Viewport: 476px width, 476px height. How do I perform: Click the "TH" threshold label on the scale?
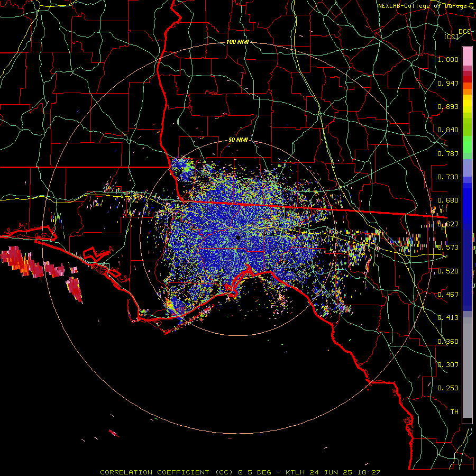point(454,412)
